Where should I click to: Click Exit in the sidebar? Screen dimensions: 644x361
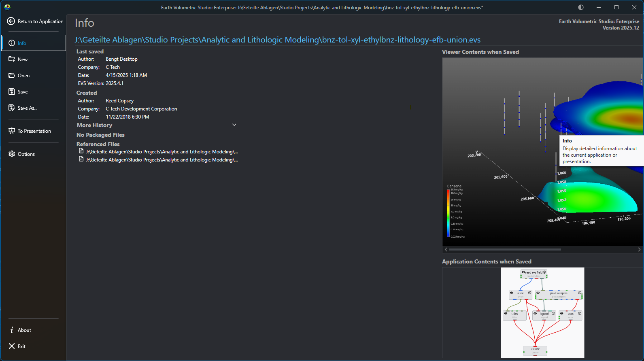[x=34, y=346]
